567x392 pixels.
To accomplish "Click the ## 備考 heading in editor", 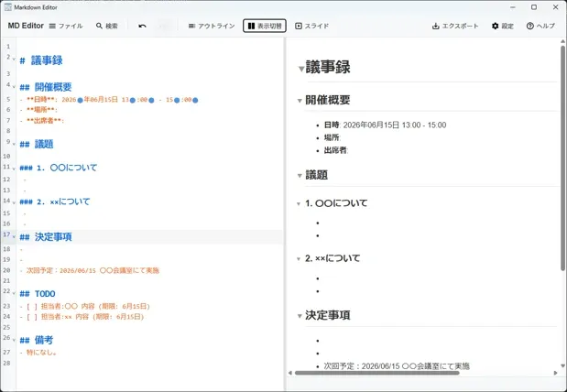I will click(x=44, y=340).
